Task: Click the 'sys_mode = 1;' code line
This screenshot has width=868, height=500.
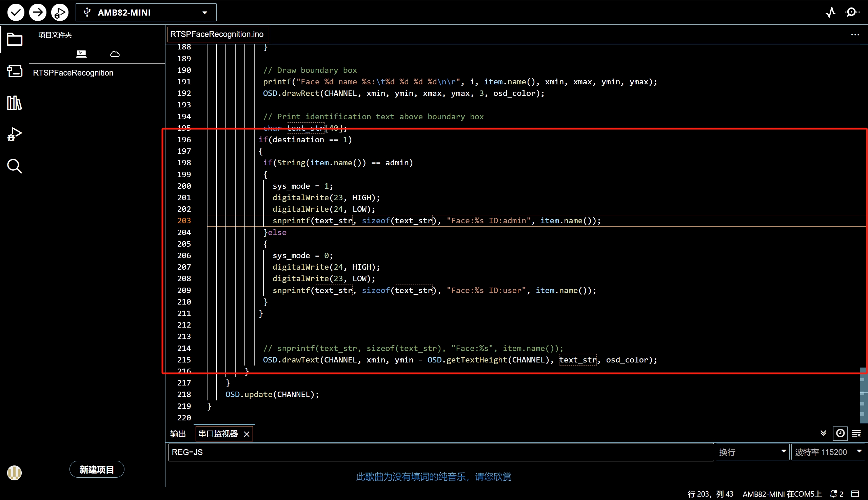Action: coord(302,186)
